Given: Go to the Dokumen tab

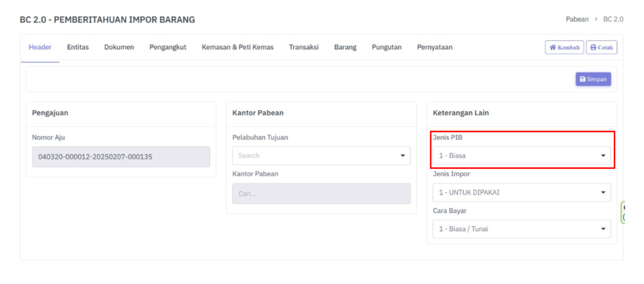Looking at the screenshot, I should 119,47.
